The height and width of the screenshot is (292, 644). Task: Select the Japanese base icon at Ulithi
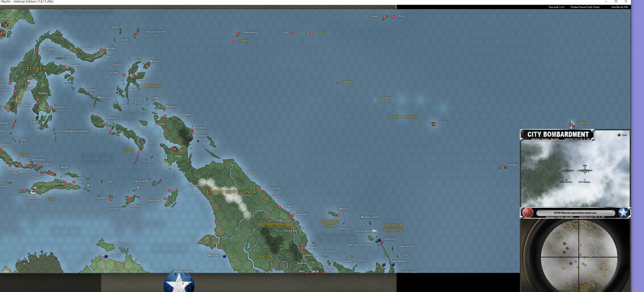pyautogui.click(x=311, y=33)
